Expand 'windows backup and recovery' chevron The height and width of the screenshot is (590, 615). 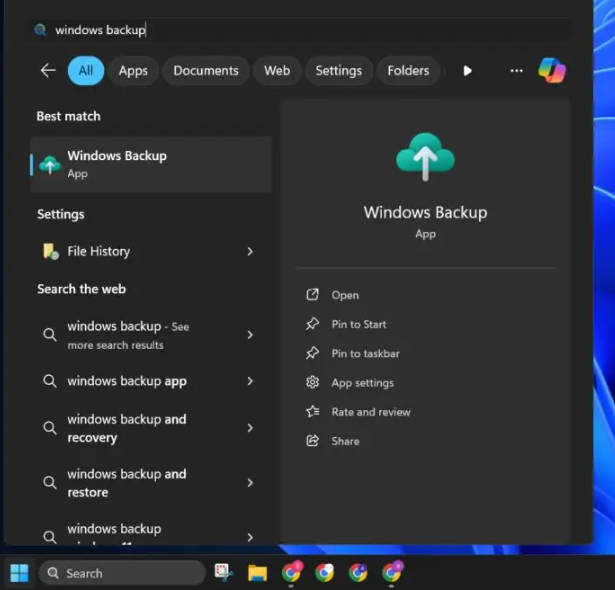(250, 428)
